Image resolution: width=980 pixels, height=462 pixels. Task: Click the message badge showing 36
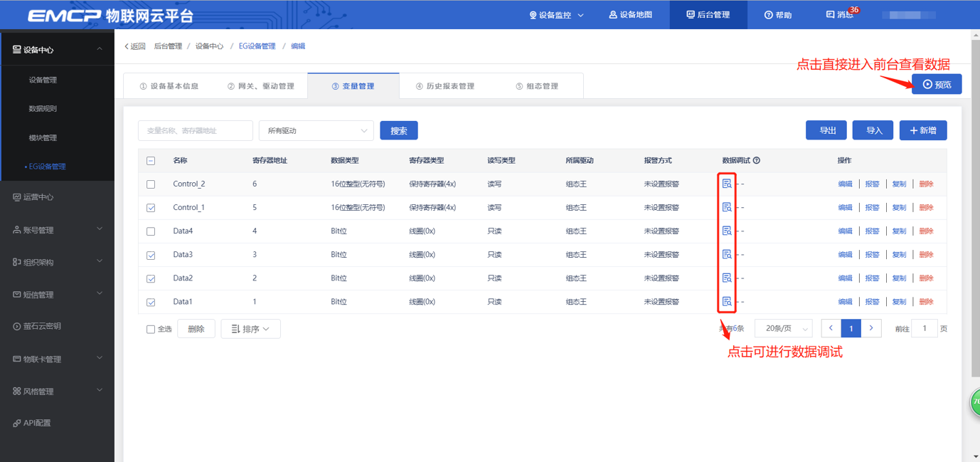854,10
